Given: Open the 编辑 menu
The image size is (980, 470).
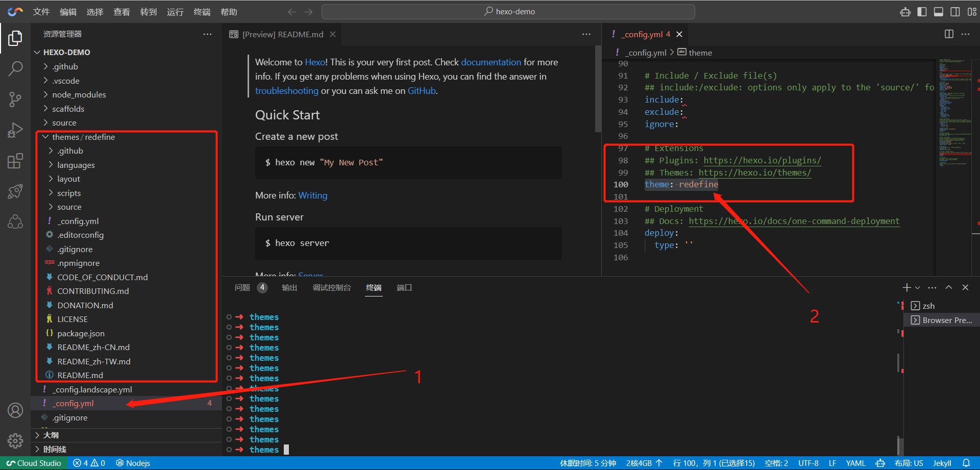Looking at the screenshot, I should [68, 12].
